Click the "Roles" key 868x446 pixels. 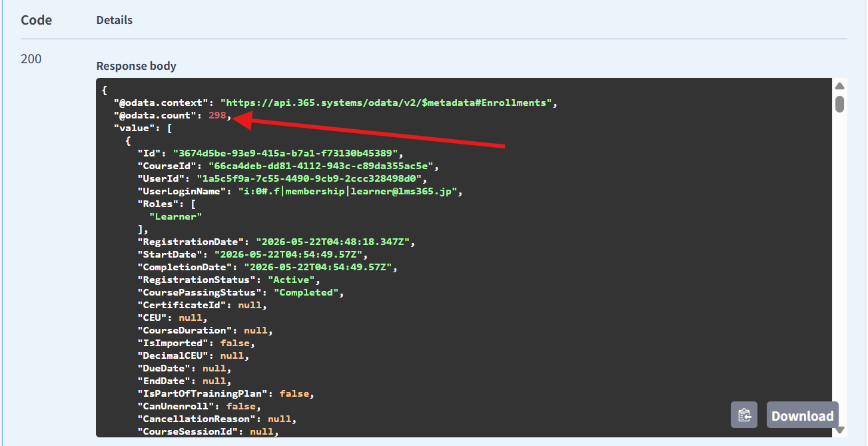158,204
